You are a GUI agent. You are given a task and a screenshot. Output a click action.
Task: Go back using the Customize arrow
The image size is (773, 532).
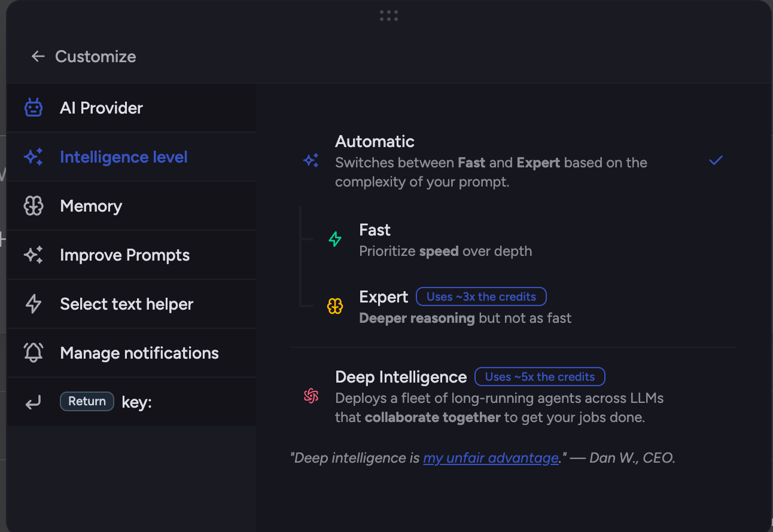[x=38, y=56]
